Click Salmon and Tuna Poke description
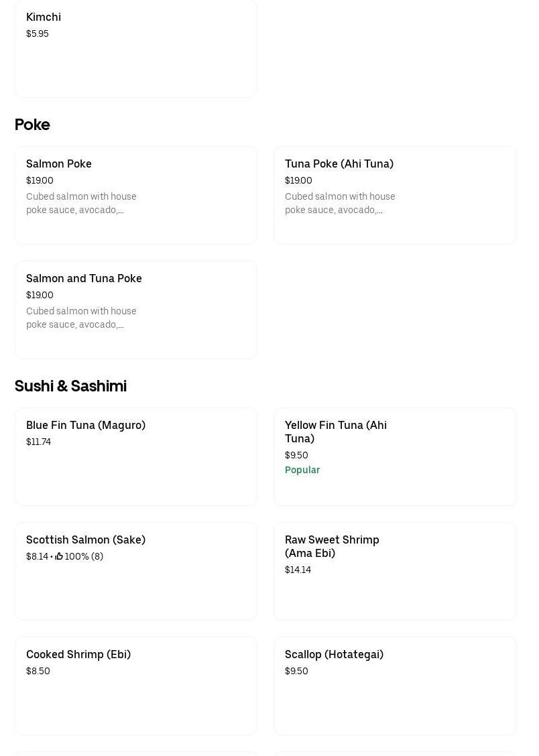The height and width of the screenshot is (756, 539). tap(81, 318)
